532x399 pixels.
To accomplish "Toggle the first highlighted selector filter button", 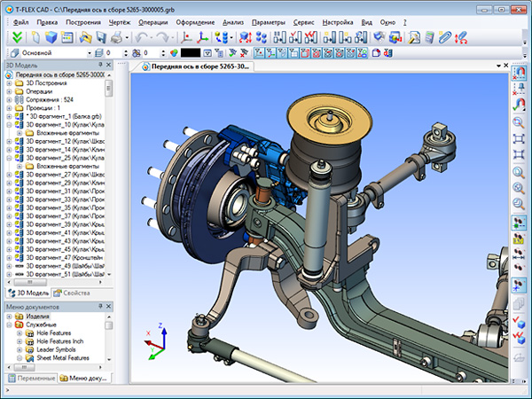I will (260, 53).
